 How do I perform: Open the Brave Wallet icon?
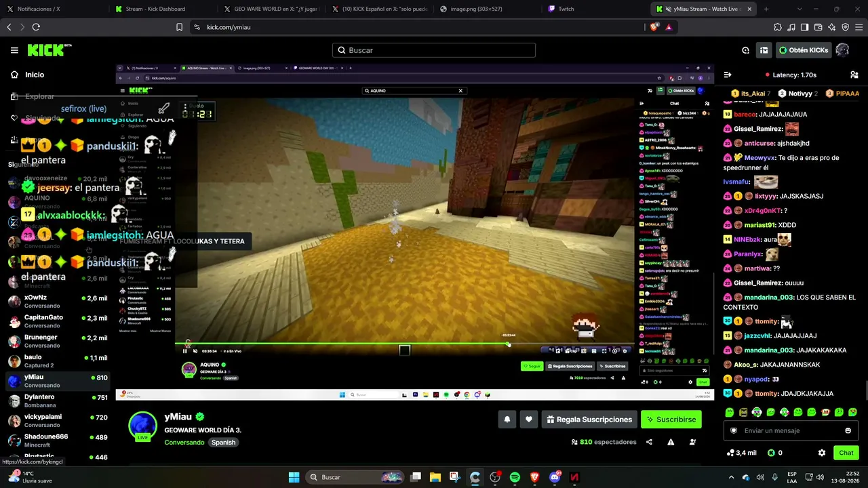pyautogui.click(x=818, y=27)
